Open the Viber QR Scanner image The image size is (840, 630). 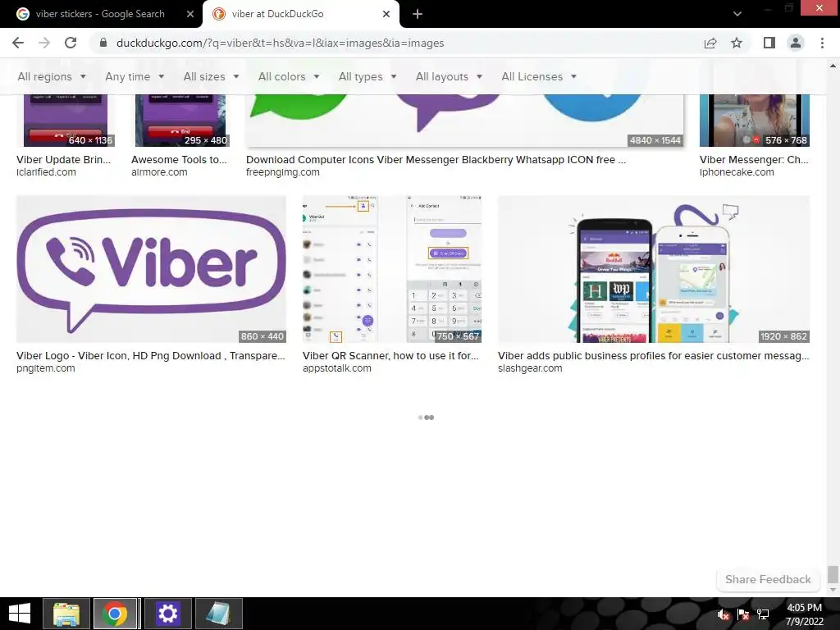pyautogui.click(x=391, y=269)
